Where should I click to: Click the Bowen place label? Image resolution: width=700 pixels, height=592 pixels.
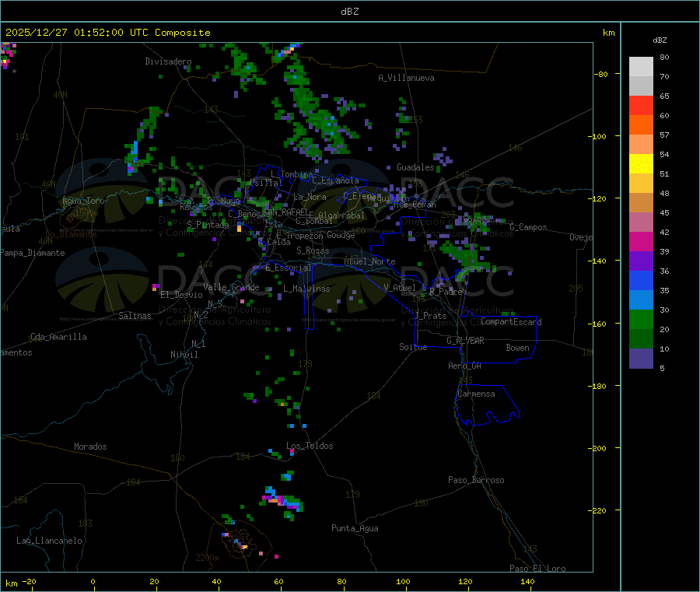click(518, 348)
